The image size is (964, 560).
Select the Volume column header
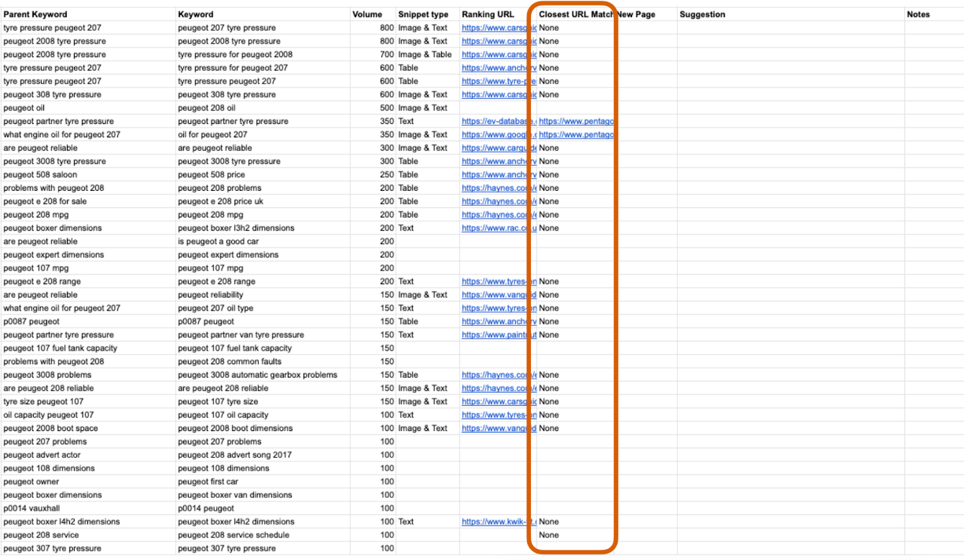[368, 14]
